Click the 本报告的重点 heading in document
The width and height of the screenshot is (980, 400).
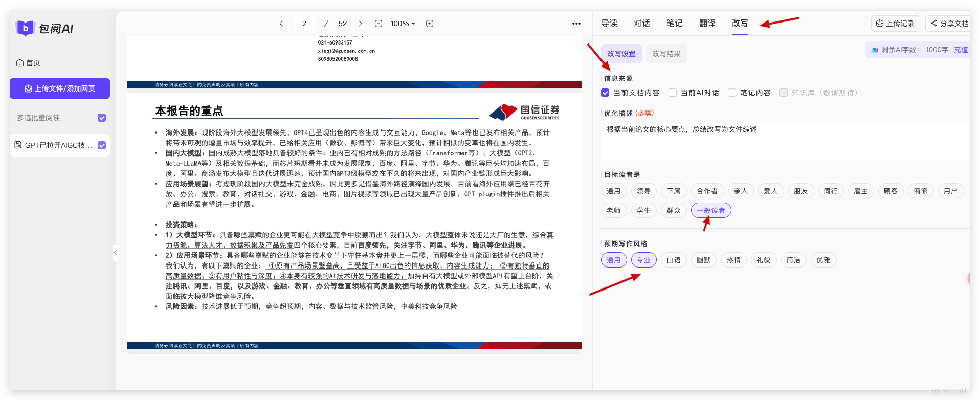pos(189,110)
